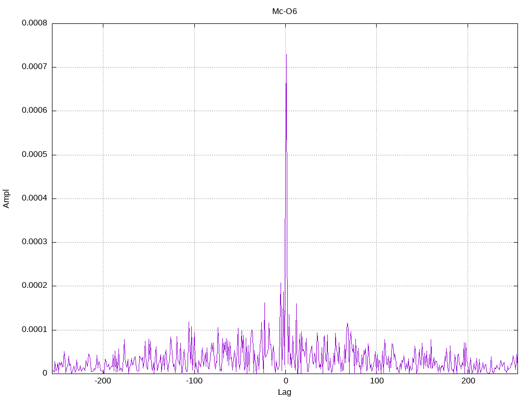Click the -100 x-axis tick label
532x399 pixels.
point(194,381)
